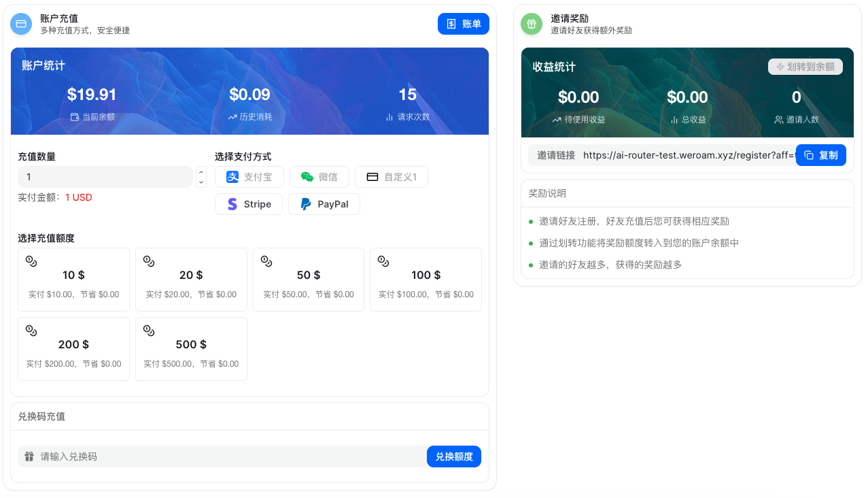Copy the invitation link with 复制
The height and width of the screenshot is (498, 868).
click(x=820, y=155)
